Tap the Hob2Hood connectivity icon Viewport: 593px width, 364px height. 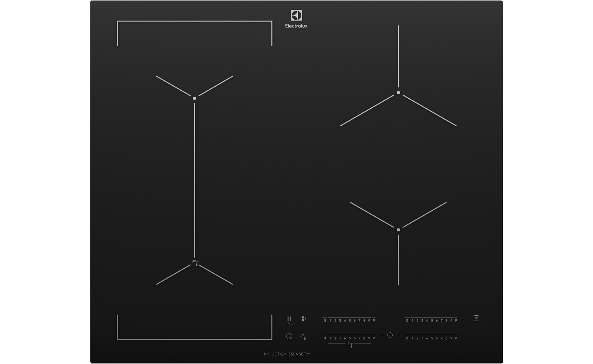pos(476,318)
